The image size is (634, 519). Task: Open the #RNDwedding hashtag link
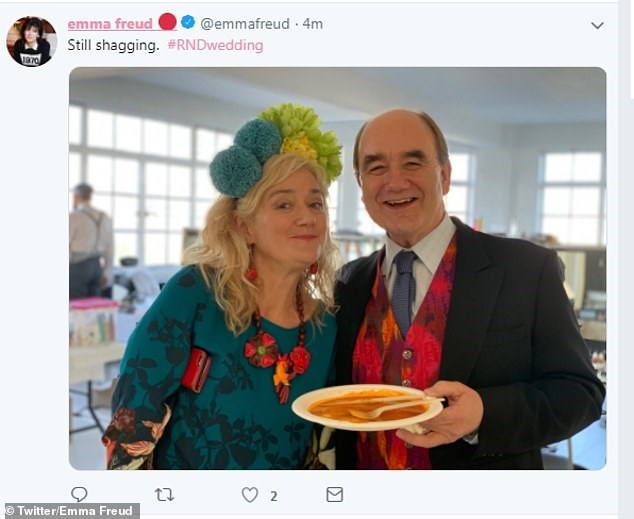coord(216,45)
